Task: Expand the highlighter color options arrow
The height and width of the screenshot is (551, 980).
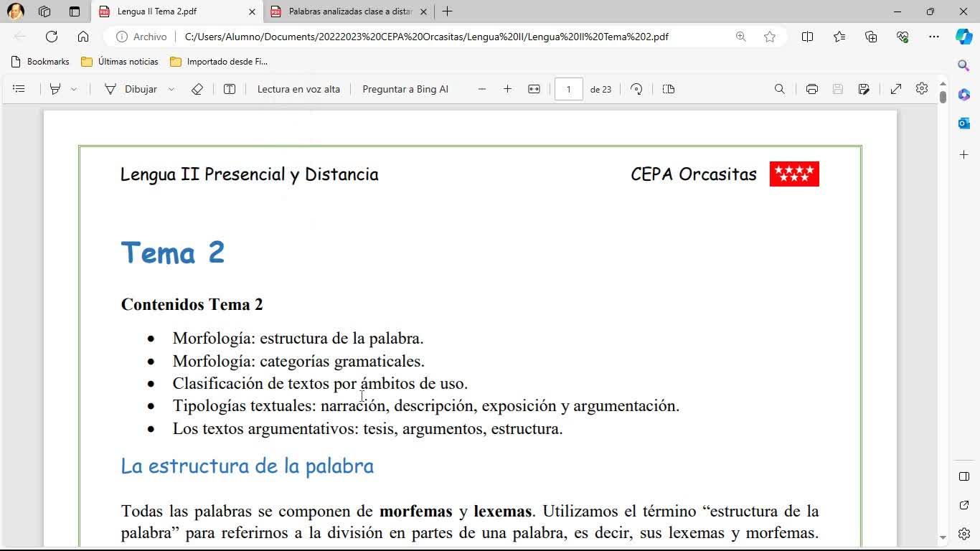Action: pos(74,89)
